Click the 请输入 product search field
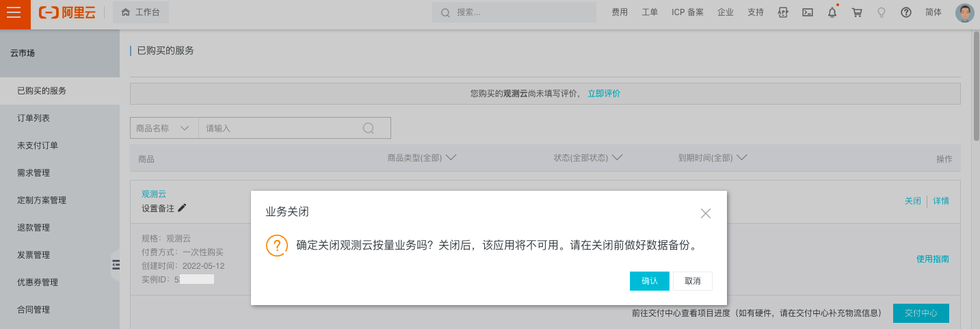This screenshot has width=980, height=329. tap(280, 128)
